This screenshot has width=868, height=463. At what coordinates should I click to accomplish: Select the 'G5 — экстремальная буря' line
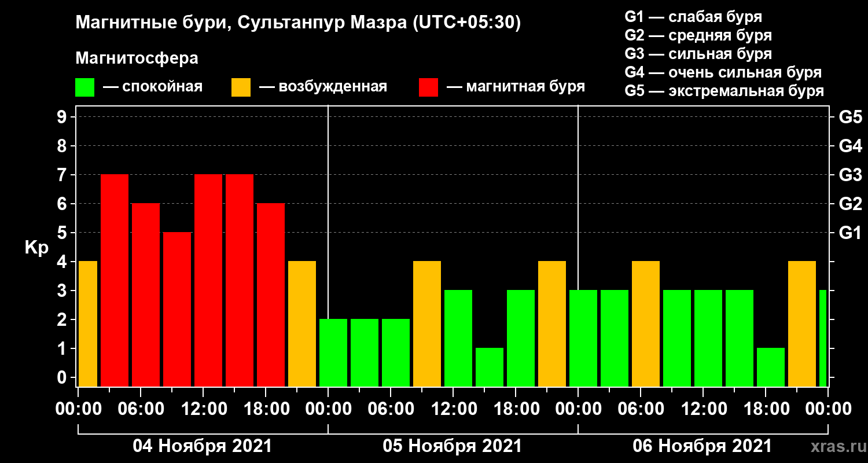tap(724, 91)
